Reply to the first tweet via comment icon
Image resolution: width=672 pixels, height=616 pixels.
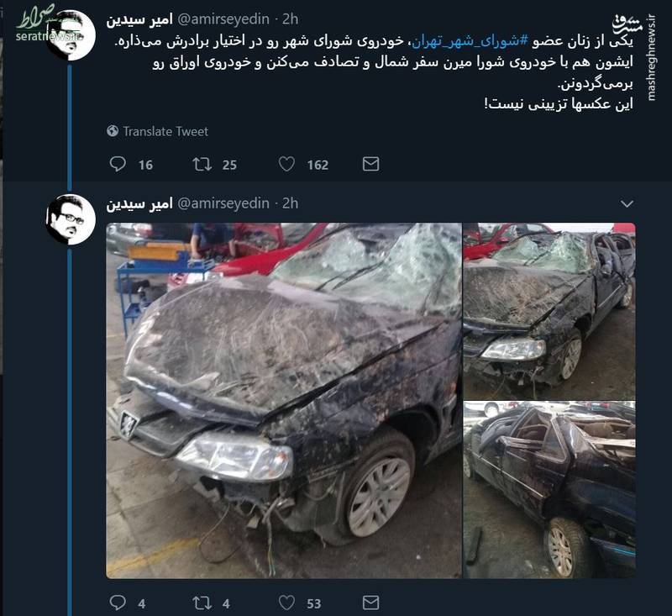point(118,164)
